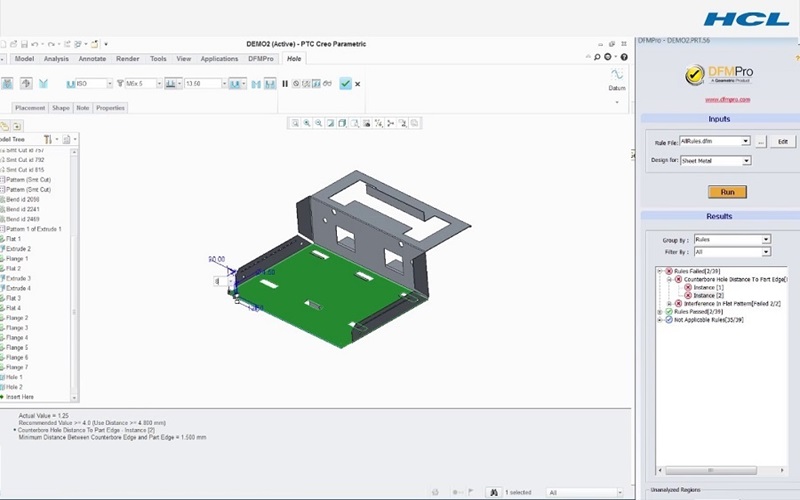The image size is (800, 500).
Task: Click the glasses verify-mode icon
Action: [x=327, y=84]
